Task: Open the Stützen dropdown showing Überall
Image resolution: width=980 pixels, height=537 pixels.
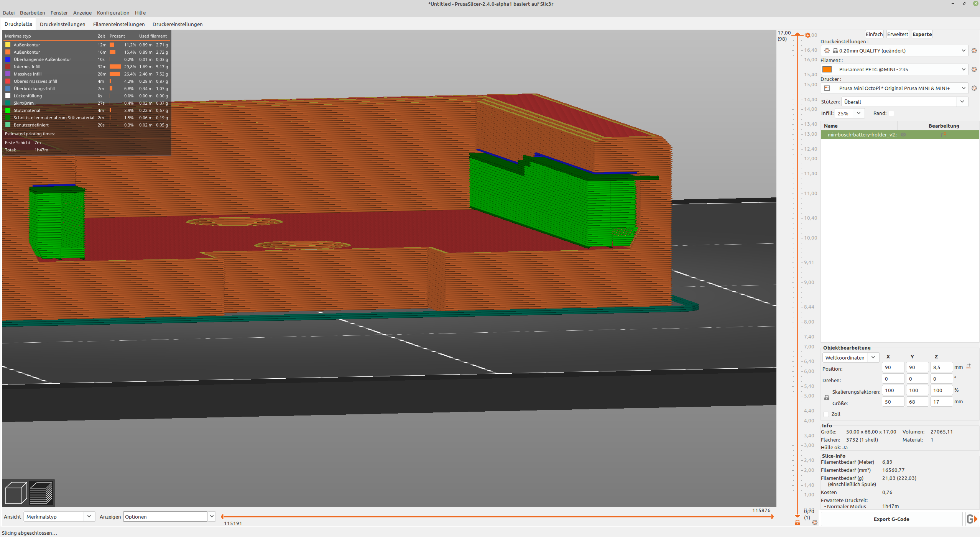Action: click(905, 102)
